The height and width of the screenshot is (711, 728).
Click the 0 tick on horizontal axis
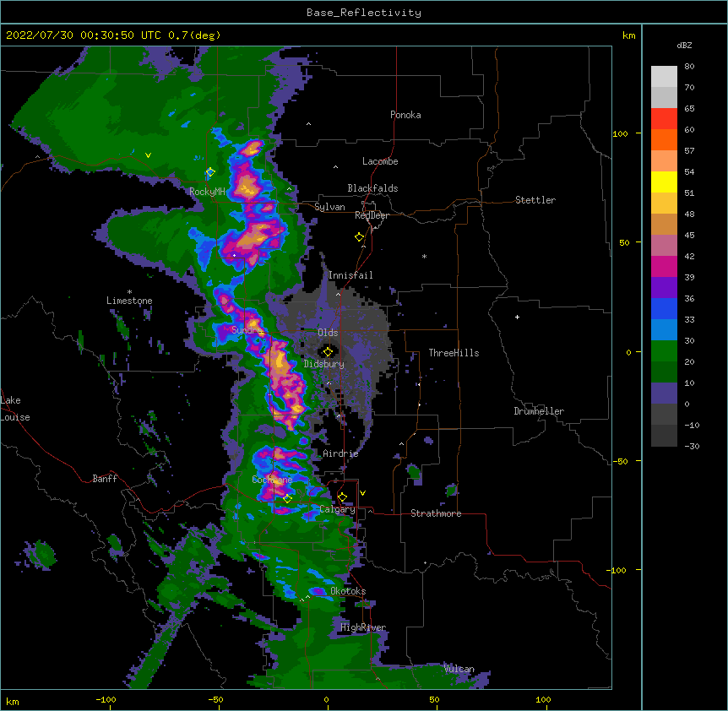(x=326, y=699)
